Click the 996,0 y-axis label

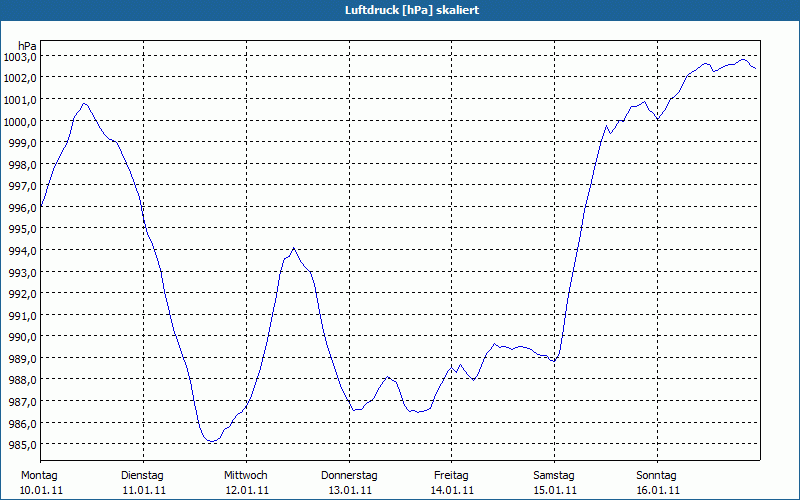pos(22,208)
